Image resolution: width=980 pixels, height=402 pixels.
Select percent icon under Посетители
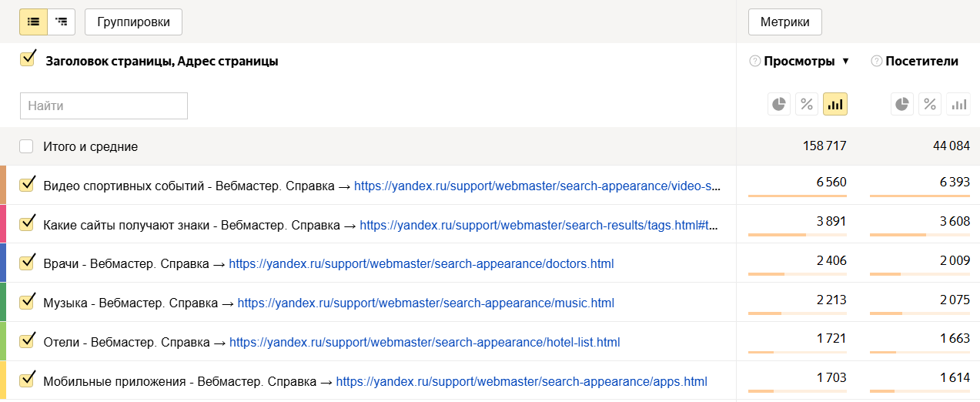click(930, 104)
